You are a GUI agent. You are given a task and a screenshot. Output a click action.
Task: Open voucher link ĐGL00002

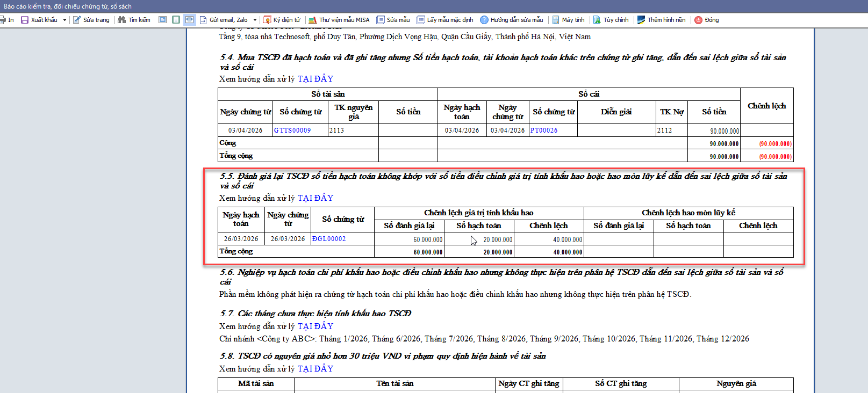click(329, 239)
